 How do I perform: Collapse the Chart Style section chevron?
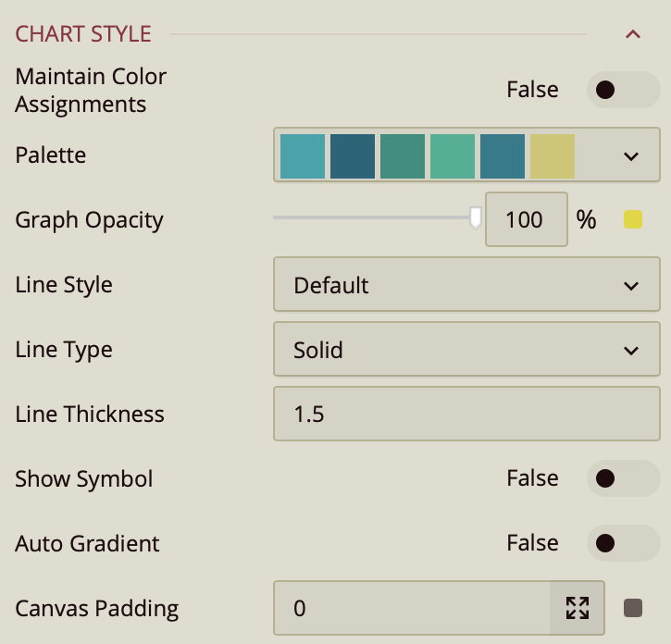coord(633,35)
